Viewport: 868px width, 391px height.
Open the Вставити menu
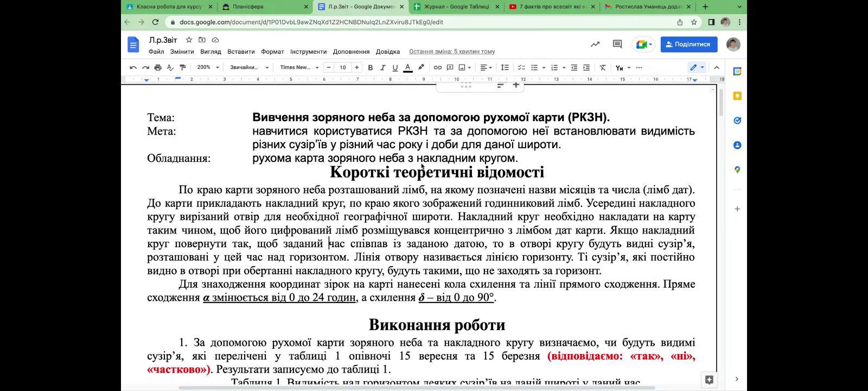tap(241, 52)
